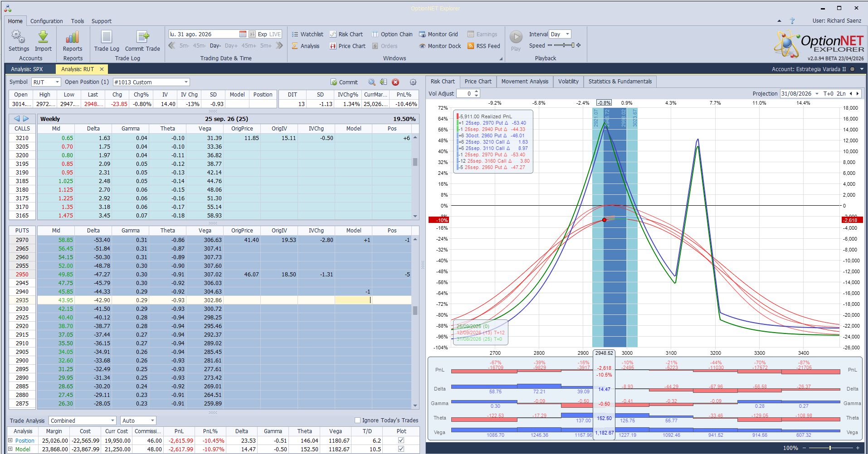The image size is (868, 454).
Task: Switch to Statistics & Fundamentals tab
Action: click(x=620, y=82)
